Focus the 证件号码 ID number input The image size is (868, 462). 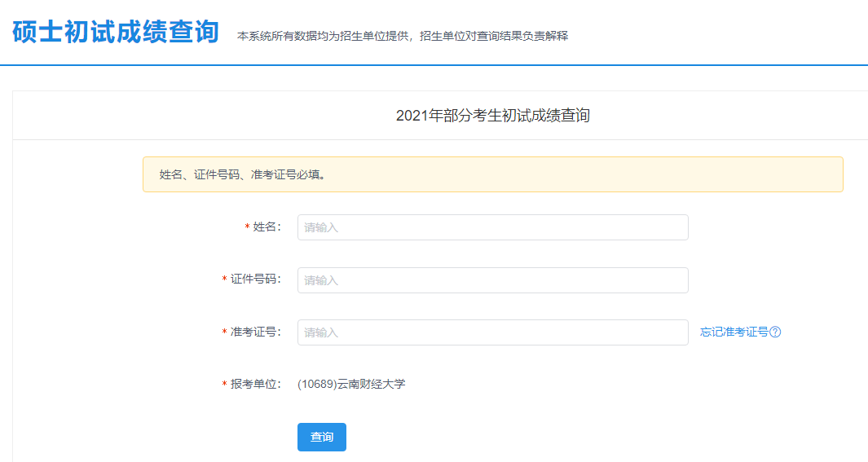(x=492, y=280)
